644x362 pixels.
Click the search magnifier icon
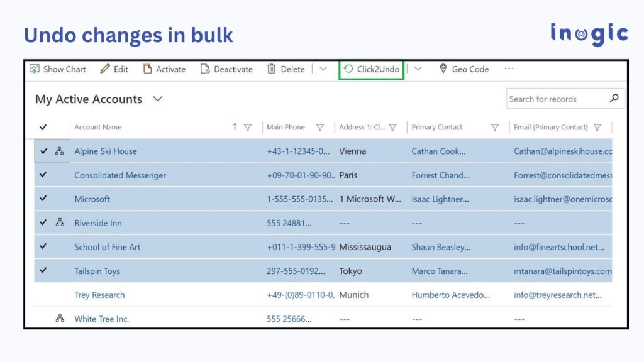click(614, 99)
